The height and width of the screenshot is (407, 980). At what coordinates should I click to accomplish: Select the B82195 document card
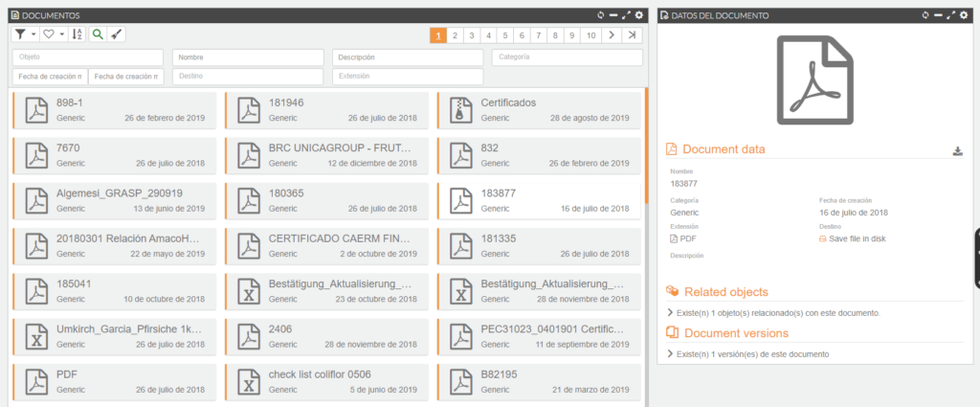click(x=539, y=382)
